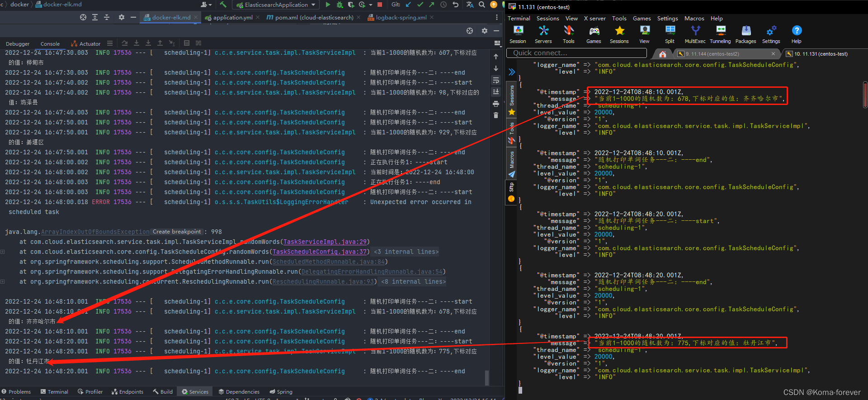Switch to the Debugger tab

point(18,44)
